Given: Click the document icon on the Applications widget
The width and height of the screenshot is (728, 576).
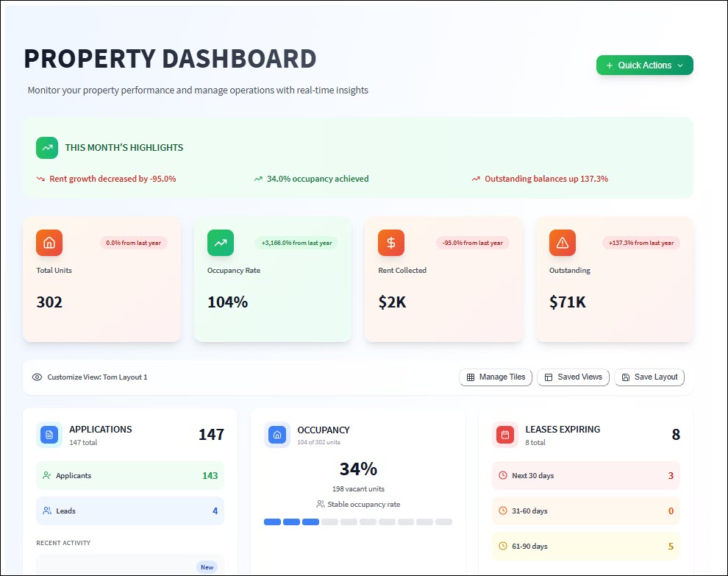Looking at the screenshot, I should pyautogui.click(x=49, y=435).
